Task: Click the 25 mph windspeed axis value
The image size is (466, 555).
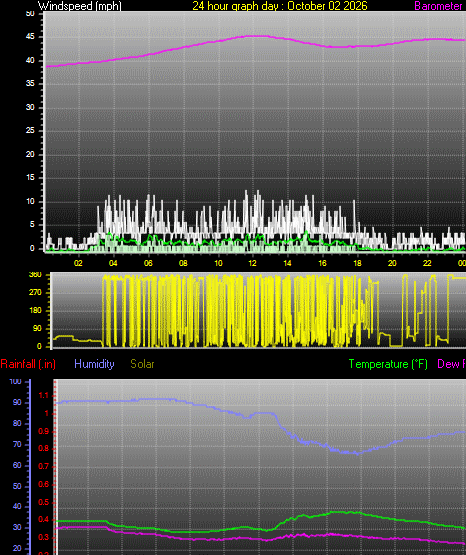Action: tap(30, 131)
